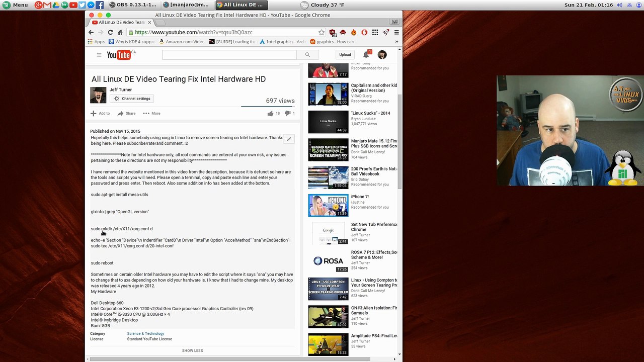Go back in Chrome
This screenshot has width=644, height=362.
coord(91,32)
